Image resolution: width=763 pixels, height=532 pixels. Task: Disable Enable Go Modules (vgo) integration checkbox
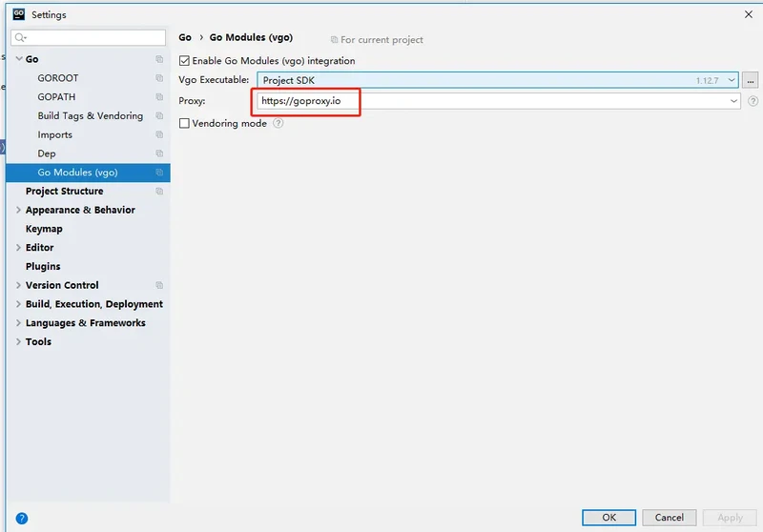(185, 61)
